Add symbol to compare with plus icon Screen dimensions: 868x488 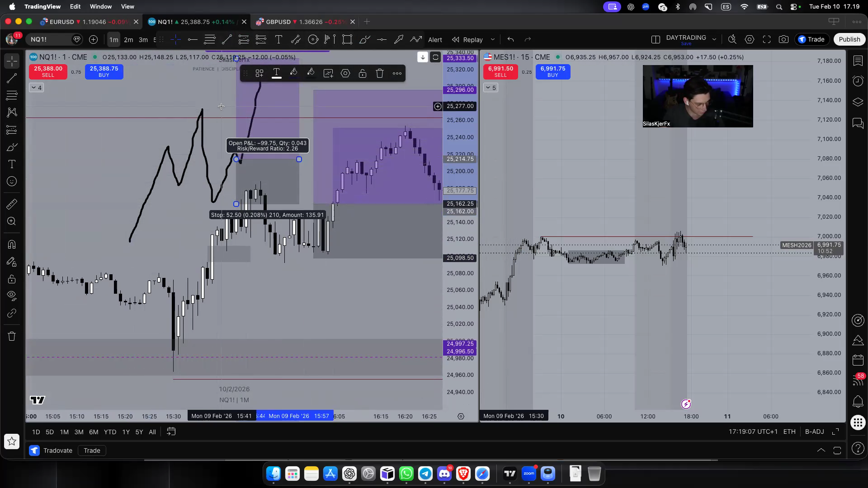pyautogui.click(x=93, y=40)
